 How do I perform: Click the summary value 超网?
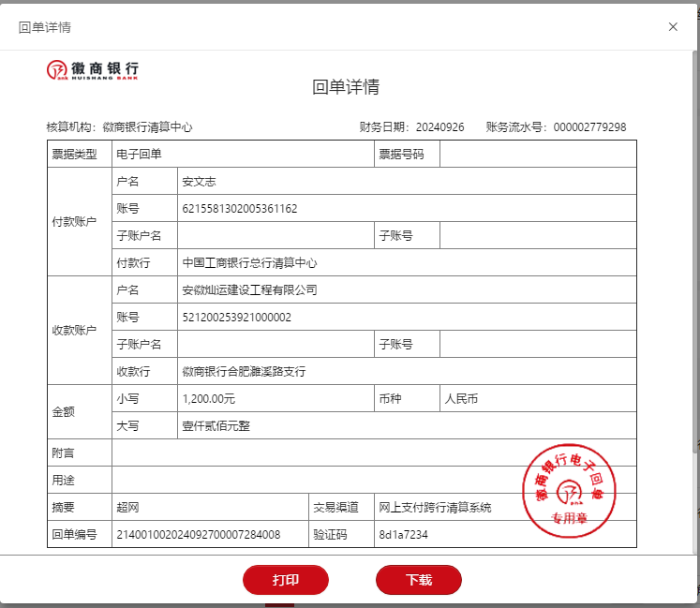click(127, 508)
